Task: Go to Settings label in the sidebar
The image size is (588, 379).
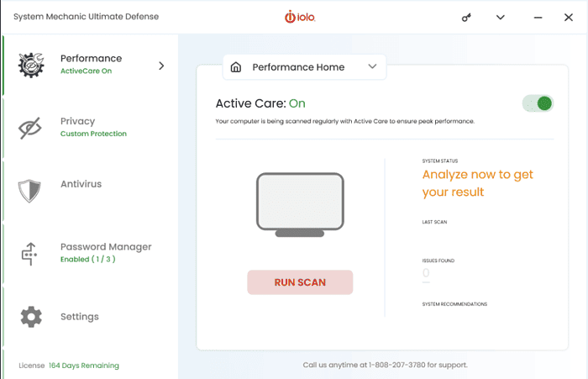Action: [x=79, y=317]
